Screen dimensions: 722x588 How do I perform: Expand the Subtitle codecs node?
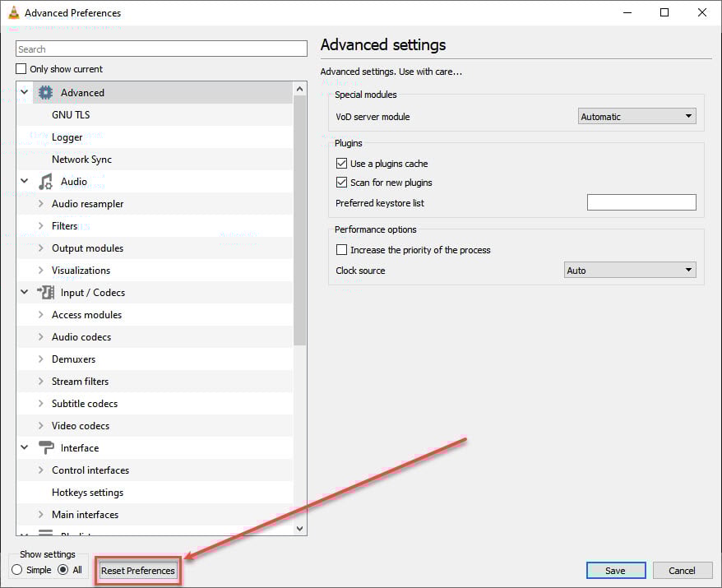41,403
